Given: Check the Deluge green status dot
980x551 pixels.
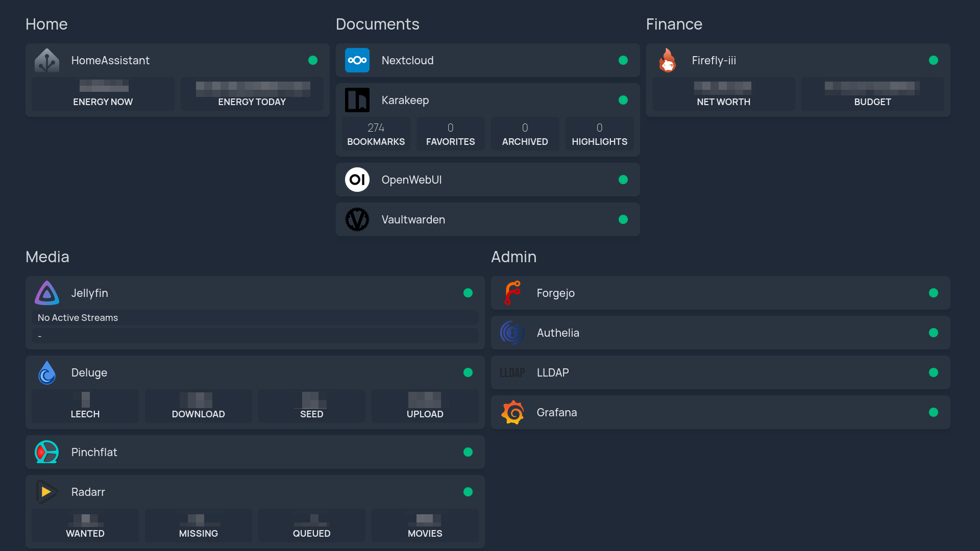Looking at the screenshot, I should pyautogui.click(x=468, y=372).
